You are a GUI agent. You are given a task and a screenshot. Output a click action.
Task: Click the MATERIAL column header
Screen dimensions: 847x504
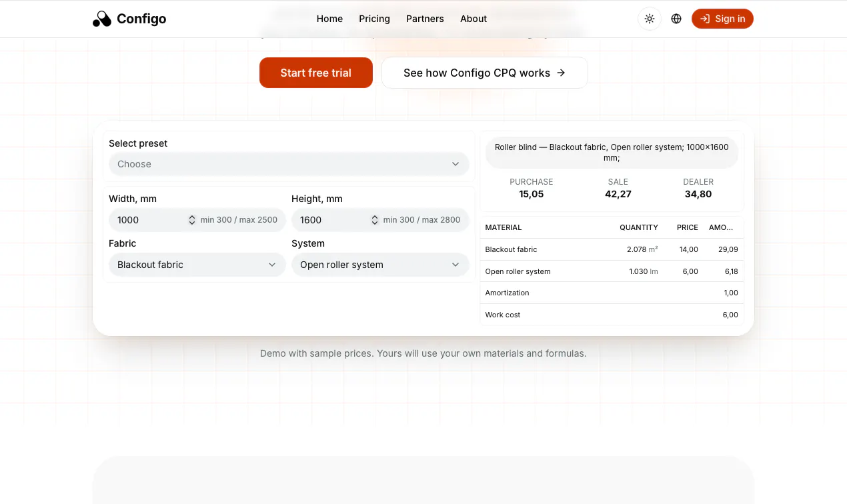click(x=504, y=227)
